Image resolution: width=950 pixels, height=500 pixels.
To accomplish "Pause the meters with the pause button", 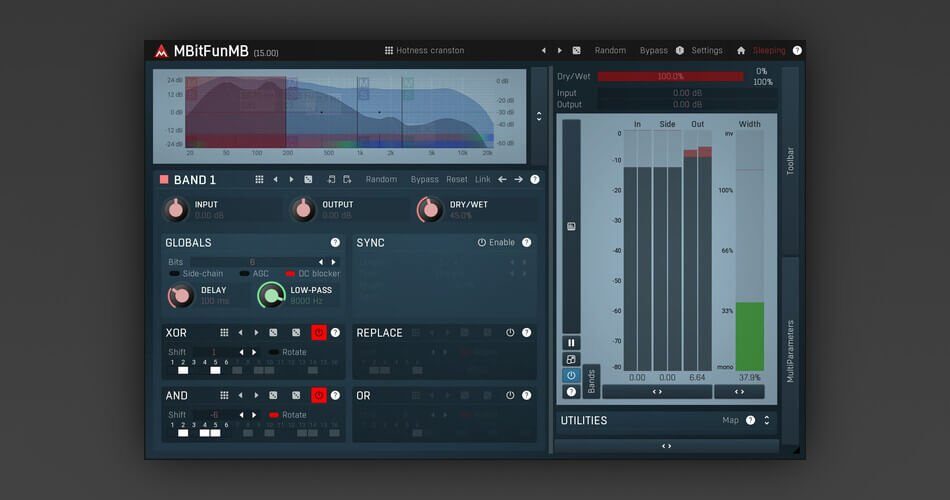I will pyautogui.click(x=571, y=343).
